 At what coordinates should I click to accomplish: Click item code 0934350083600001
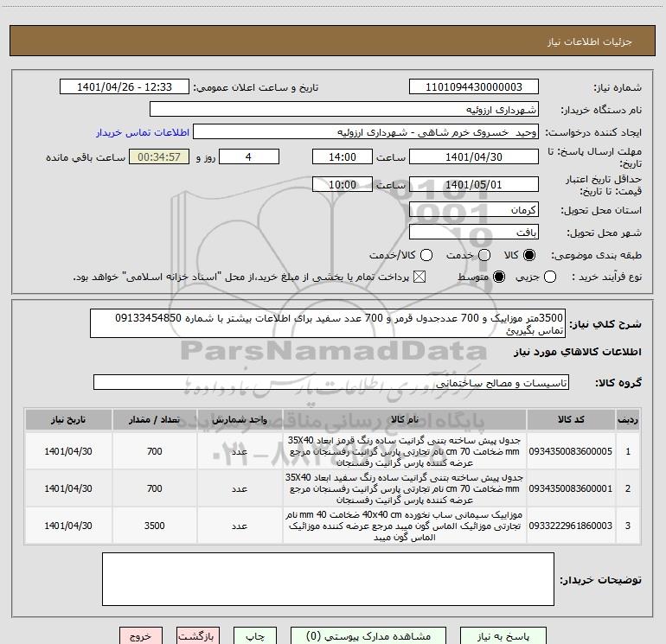571,488
